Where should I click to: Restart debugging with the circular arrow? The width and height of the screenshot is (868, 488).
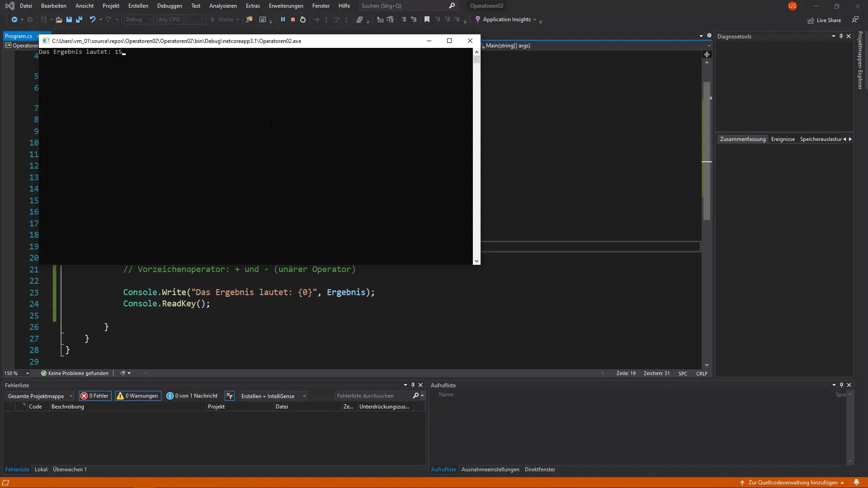[x=303, y=19]
